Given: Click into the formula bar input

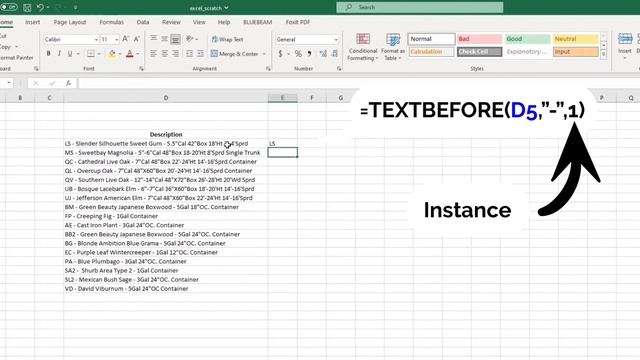Looking at the screenshot, I should click(358, 83).
